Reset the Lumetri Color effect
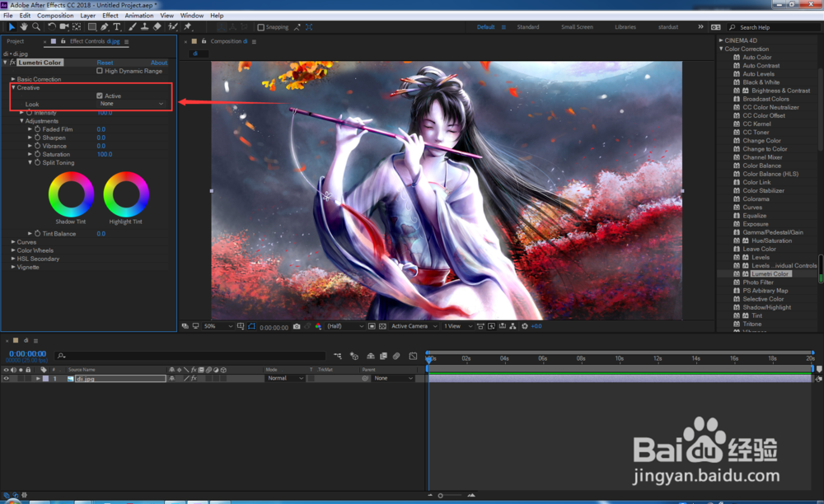This screenshot has width=824, height=504. pyautogui.click(x=105, y=63)
